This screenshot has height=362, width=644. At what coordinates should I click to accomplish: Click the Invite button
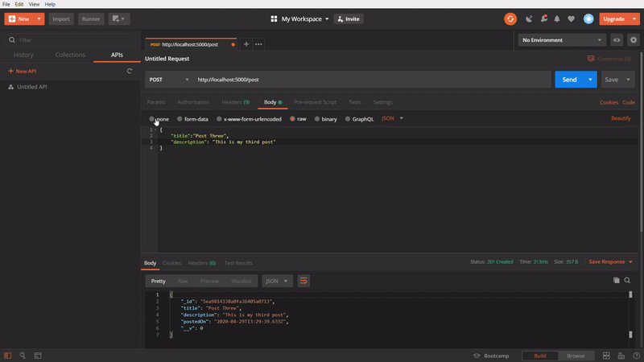[349, 19]
